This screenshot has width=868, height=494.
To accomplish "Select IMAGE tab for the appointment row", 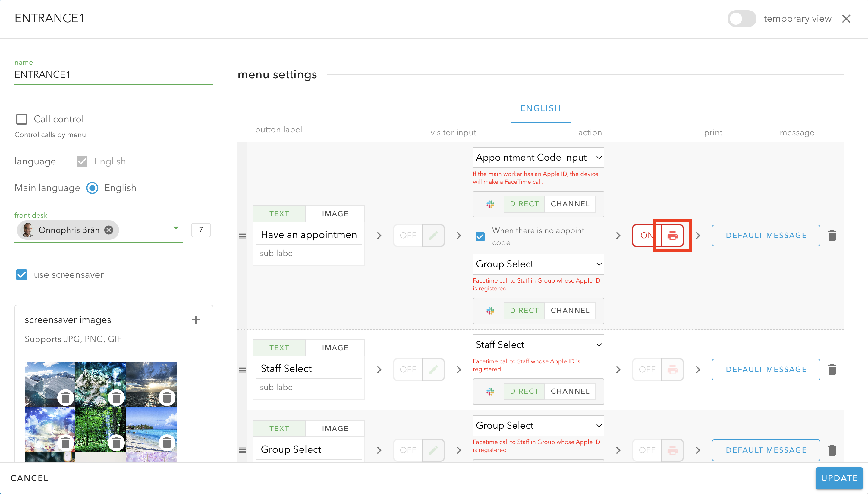I will 335,214.
